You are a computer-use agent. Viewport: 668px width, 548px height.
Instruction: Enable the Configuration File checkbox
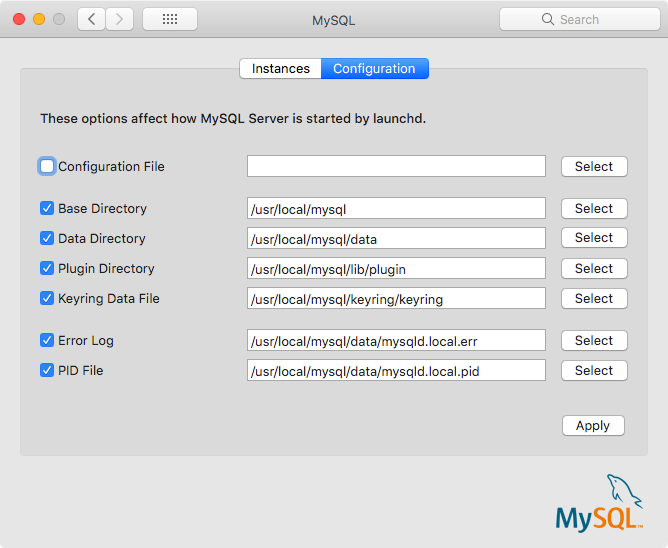(47, 166)
